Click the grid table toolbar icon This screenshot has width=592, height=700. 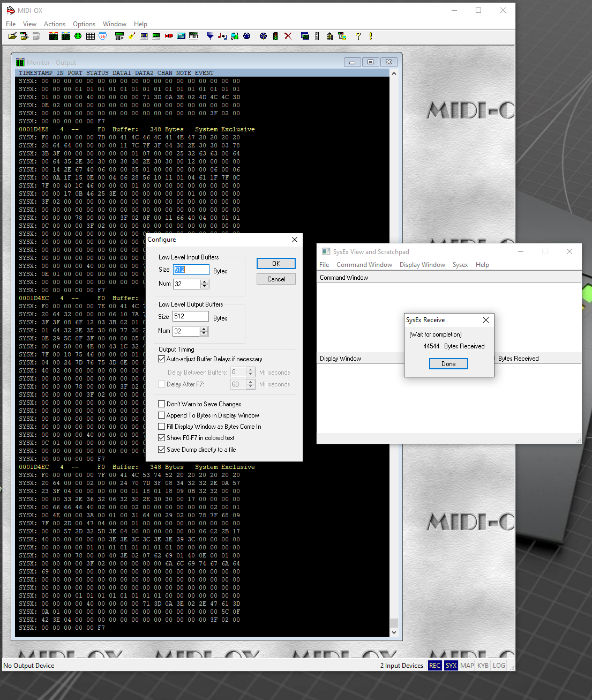[91, 36]
